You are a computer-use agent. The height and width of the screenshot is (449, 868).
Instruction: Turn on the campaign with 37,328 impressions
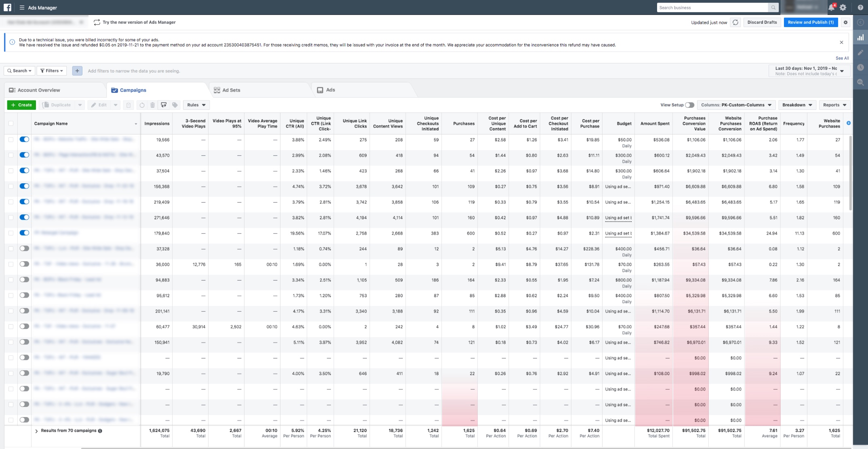pyautogui.click(x=24, y=248)
